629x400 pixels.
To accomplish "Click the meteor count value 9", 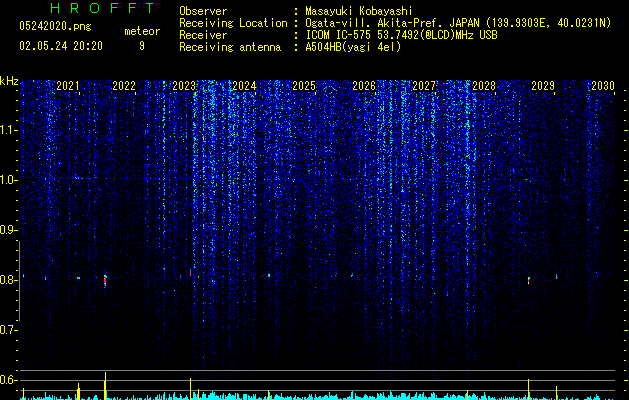I will click(x=142, y=46).
